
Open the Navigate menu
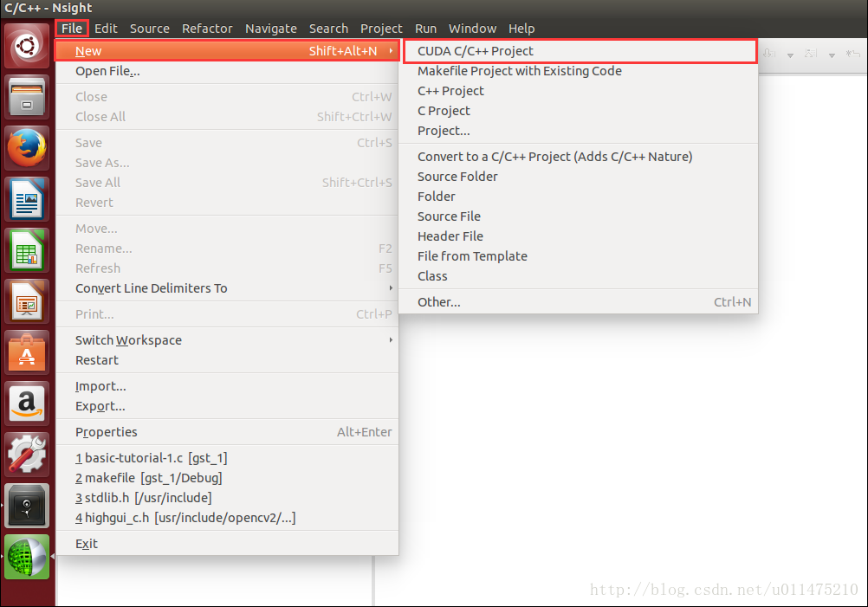tap(270, 29)
